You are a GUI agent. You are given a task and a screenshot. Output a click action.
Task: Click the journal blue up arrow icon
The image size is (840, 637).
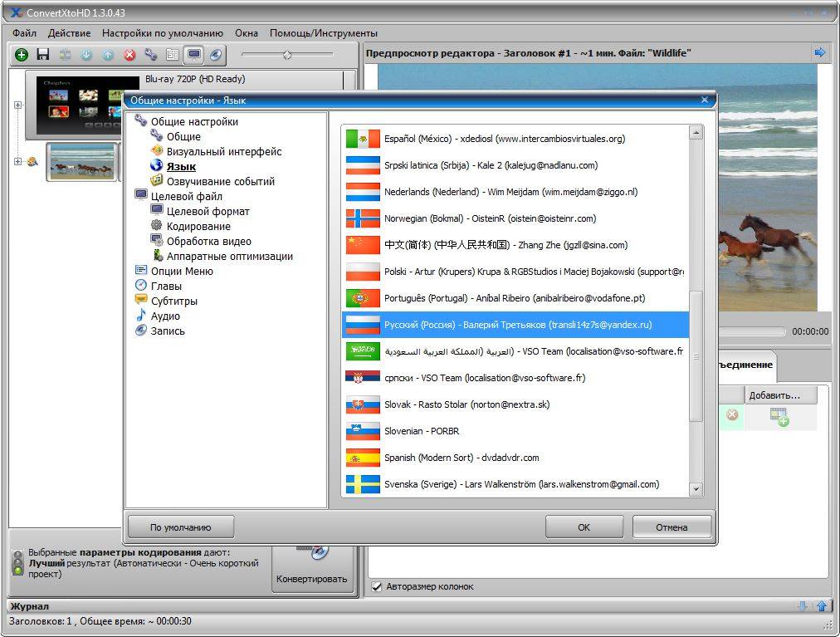pyautogui.click(x=822, y=606)
